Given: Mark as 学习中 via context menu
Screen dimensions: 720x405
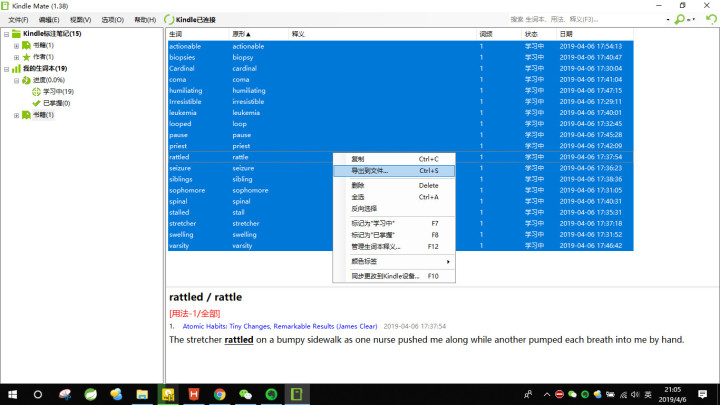Looking at the screenshot, I should [x=394, y=223].
